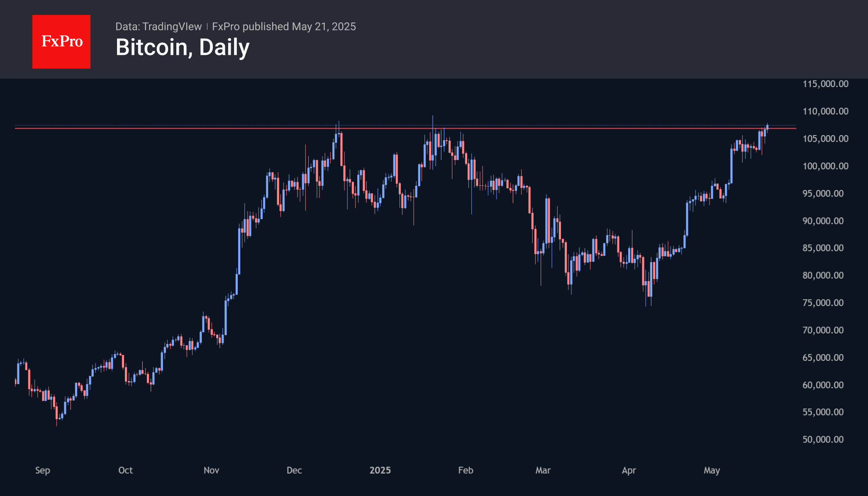
Task: Click the 115,000.00 price axis label
Action: click(825, 84)
